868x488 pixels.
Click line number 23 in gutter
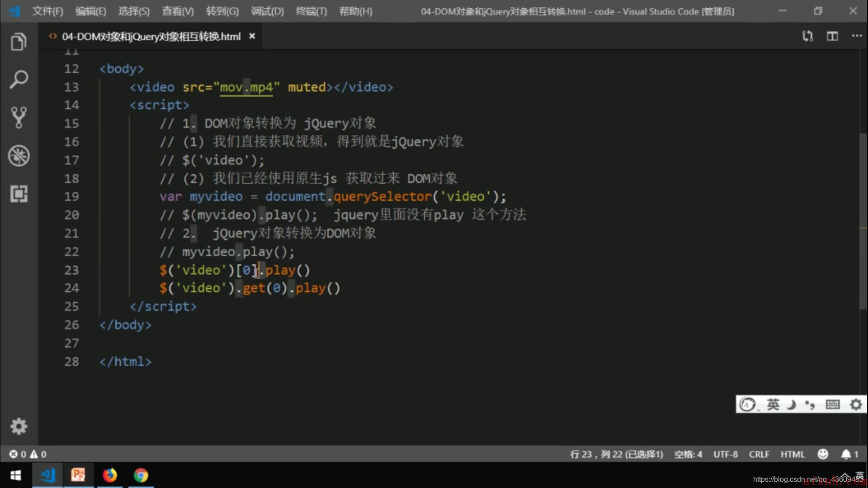[x=71, y=270]
